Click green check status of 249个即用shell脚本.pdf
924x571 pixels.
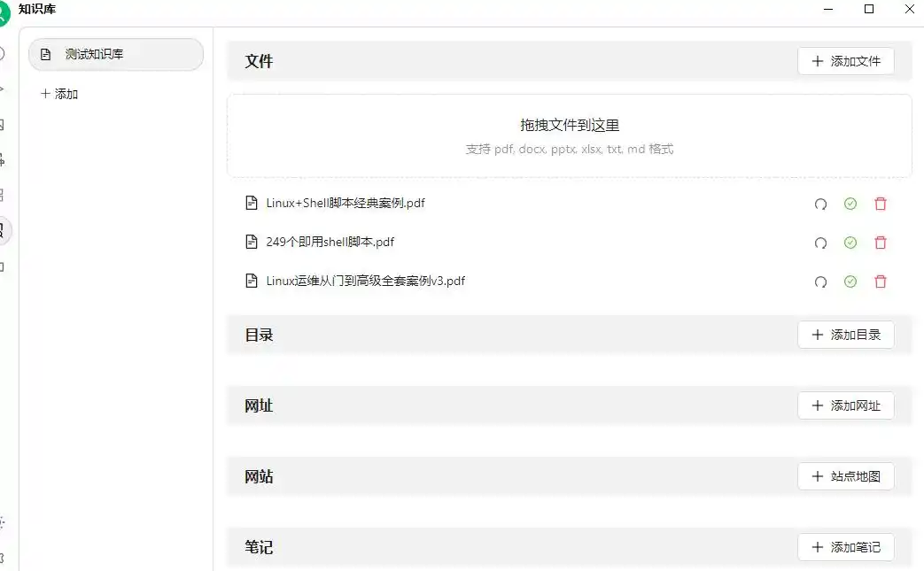(x=850, y=243)
